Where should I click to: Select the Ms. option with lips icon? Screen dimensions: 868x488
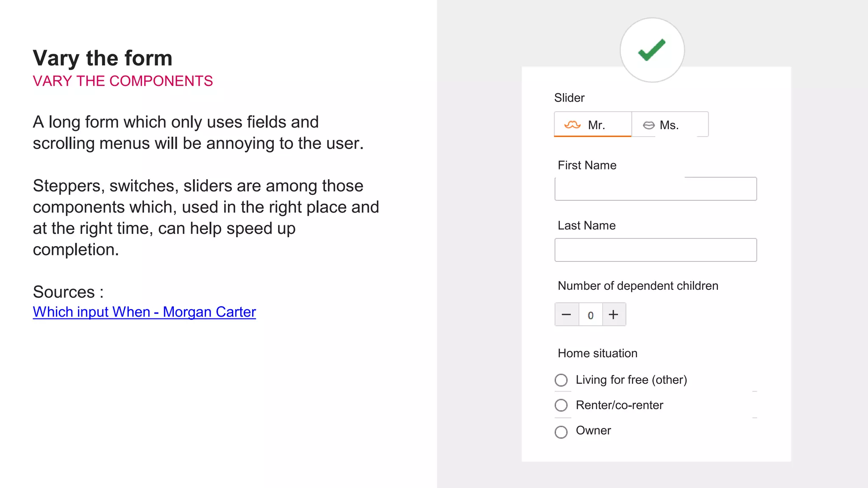[670, 125]
